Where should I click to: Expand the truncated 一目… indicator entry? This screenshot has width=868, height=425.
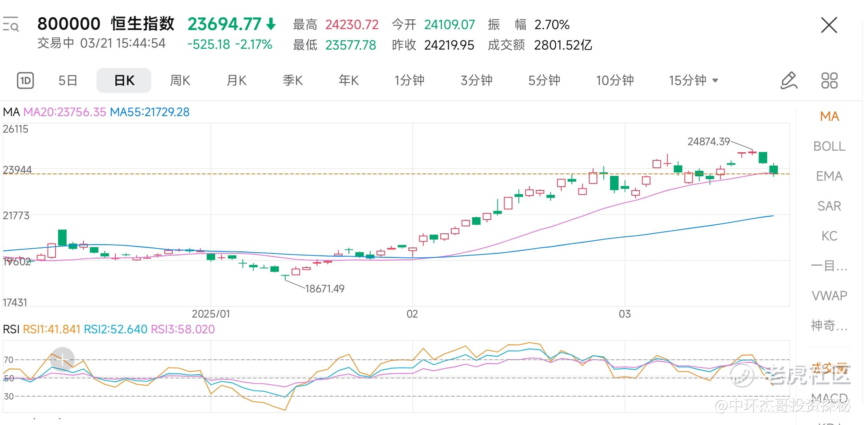coord(829,266)
